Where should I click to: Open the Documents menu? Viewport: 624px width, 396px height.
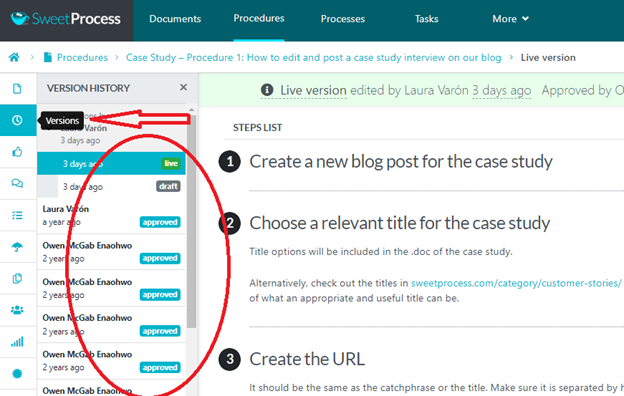pos(175,19)
